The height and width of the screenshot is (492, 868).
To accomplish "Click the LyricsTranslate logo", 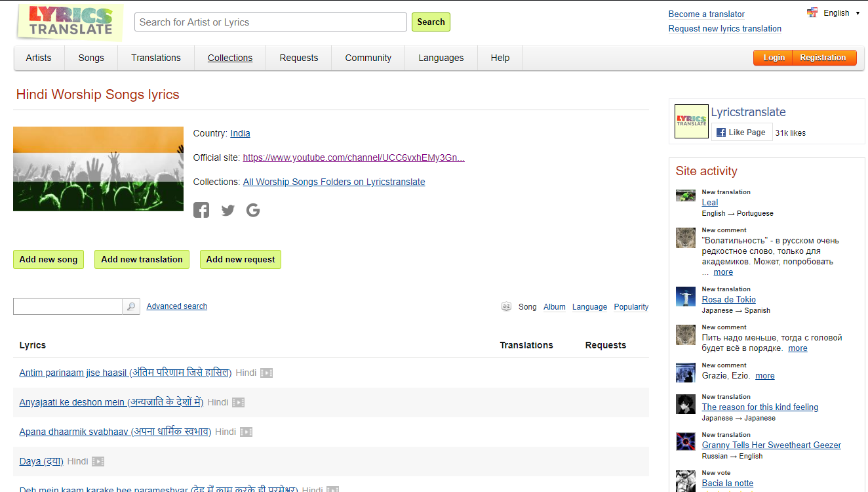I will click(x=70, y=22).
